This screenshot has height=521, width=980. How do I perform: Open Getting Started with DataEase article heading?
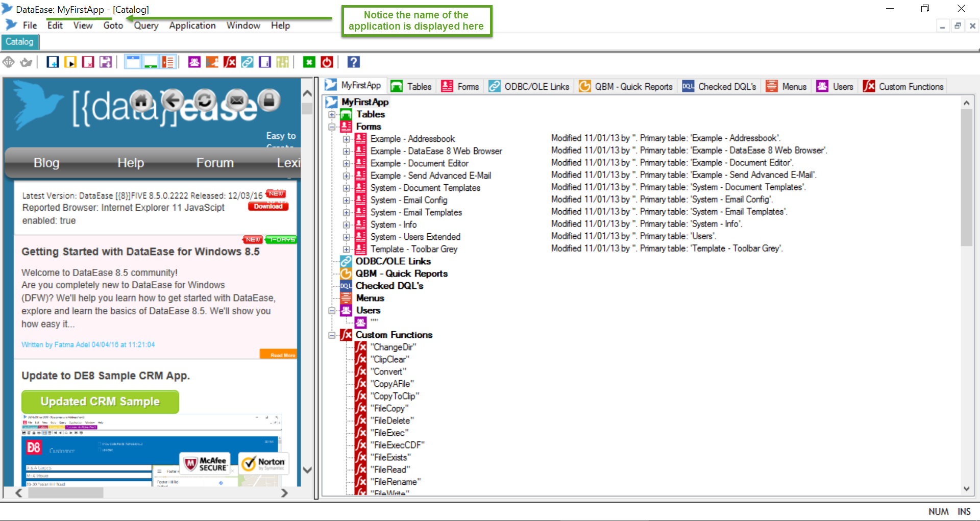pos(140,252)
